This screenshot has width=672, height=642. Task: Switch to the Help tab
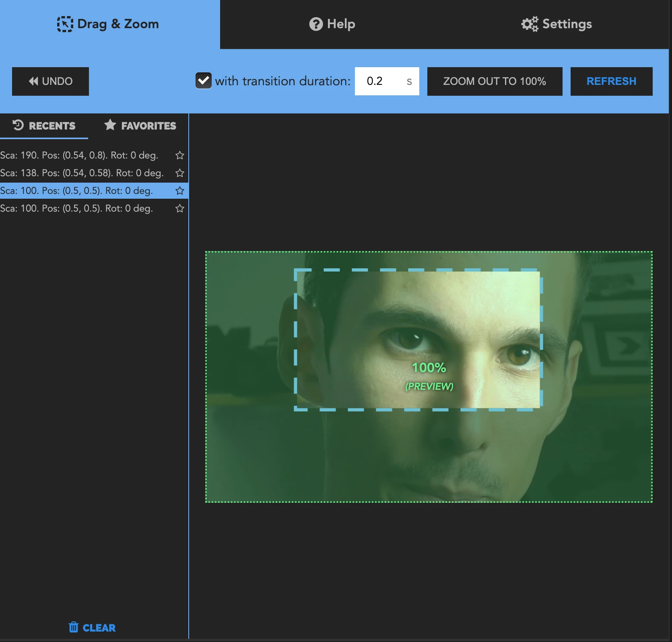coord(332,24)
